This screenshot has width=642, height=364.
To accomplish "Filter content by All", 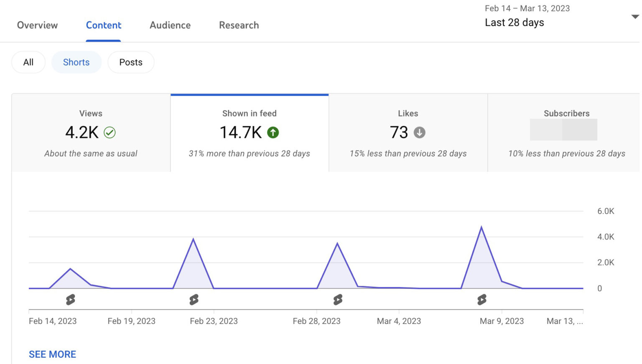I will coord(28,62).
